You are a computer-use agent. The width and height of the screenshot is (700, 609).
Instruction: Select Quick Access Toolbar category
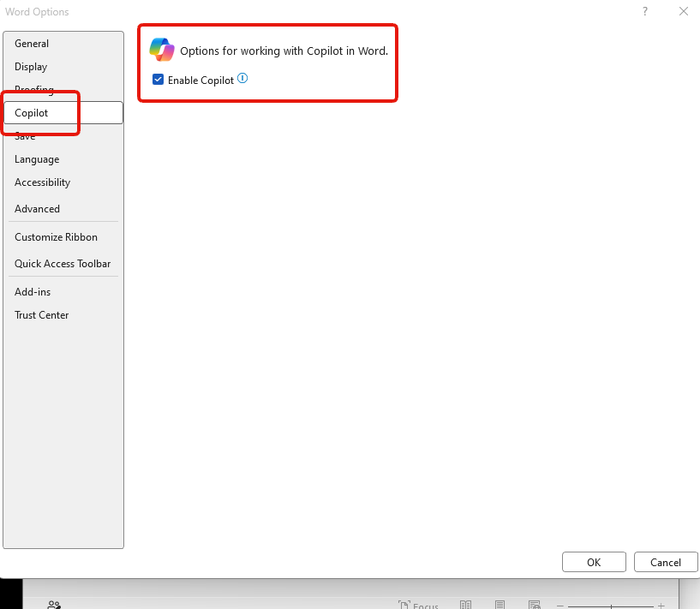63,264
